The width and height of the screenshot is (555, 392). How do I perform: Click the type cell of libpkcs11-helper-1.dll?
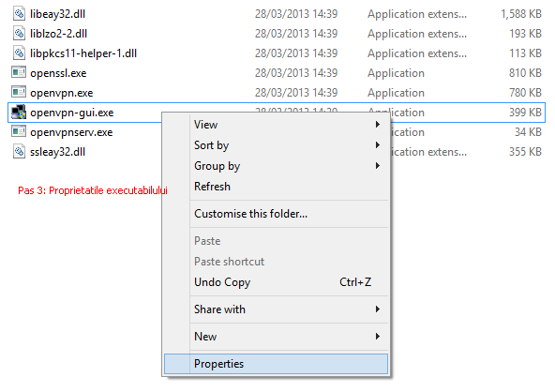coord(417,53)
